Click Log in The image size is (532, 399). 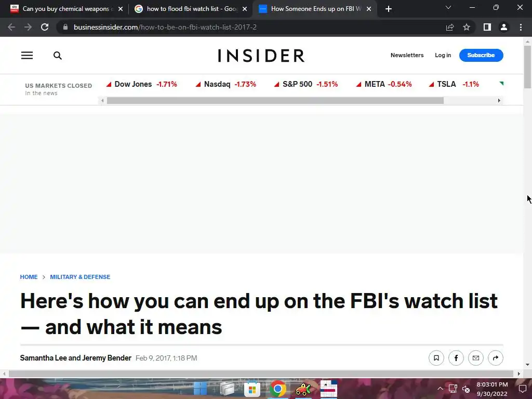(443, 55)
